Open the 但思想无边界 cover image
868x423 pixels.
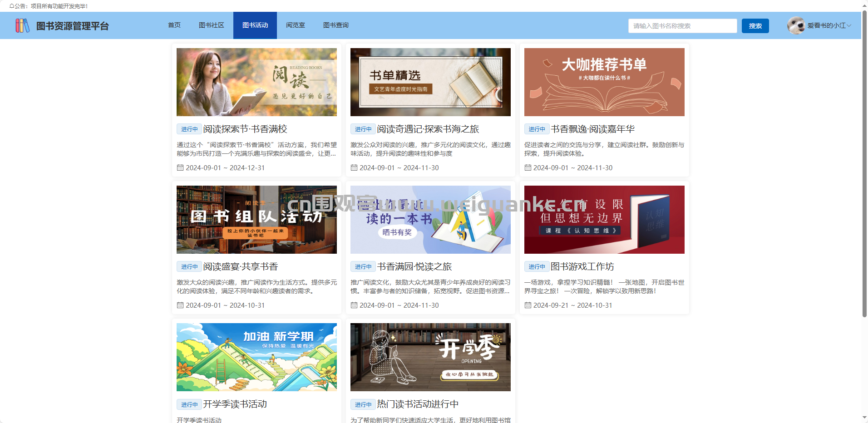pos(604,220)
